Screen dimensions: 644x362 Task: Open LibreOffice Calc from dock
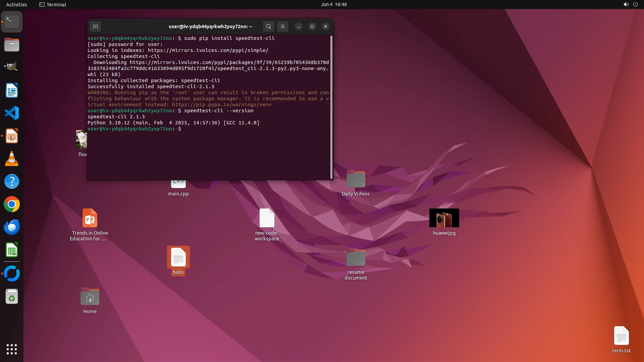tap(12, 250)
